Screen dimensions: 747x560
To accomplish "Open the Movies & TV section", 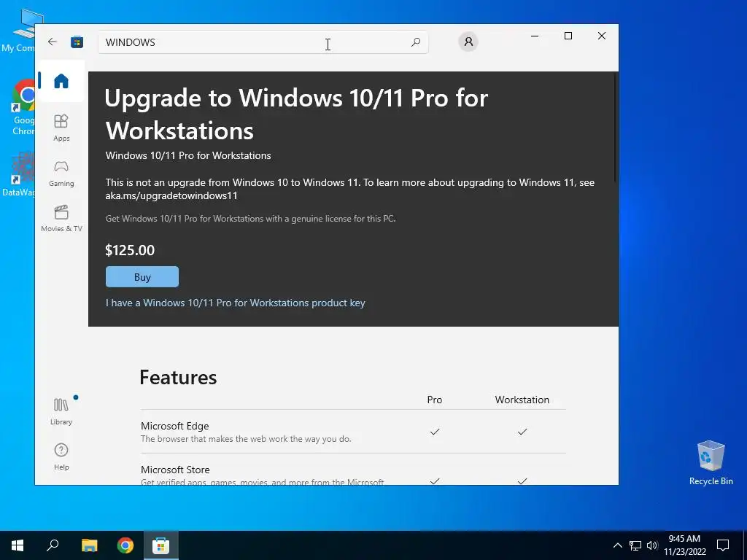I will pos(61,219).
